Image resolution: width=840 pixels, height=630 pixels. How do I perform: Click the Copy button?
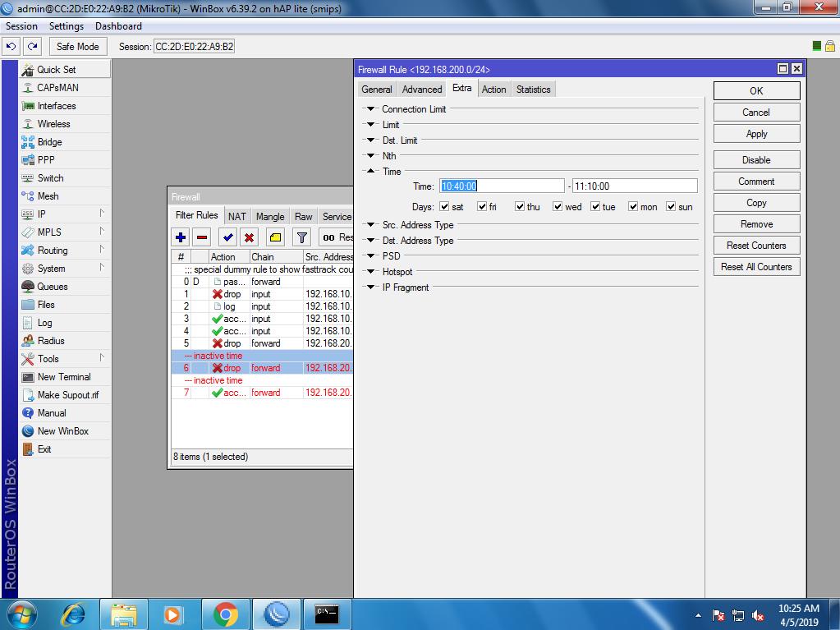756,203
